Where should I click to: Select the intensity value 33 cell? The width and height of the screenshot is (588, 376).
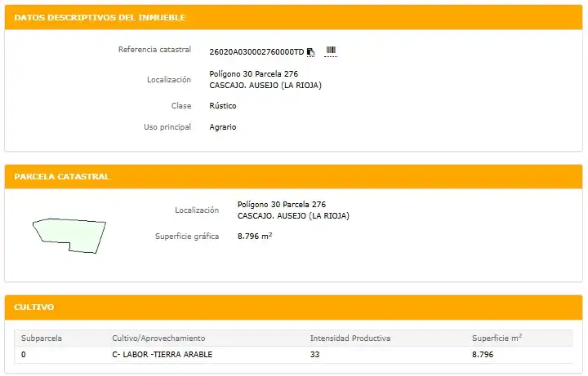(x=314, y=354)
